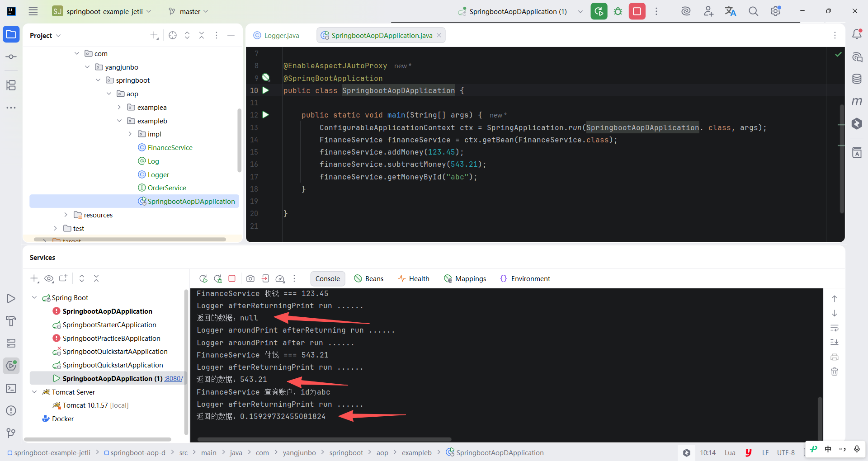Collapse the exampleb folder
The width and height of the screenshot is (868, 461).
click(119, 121)
